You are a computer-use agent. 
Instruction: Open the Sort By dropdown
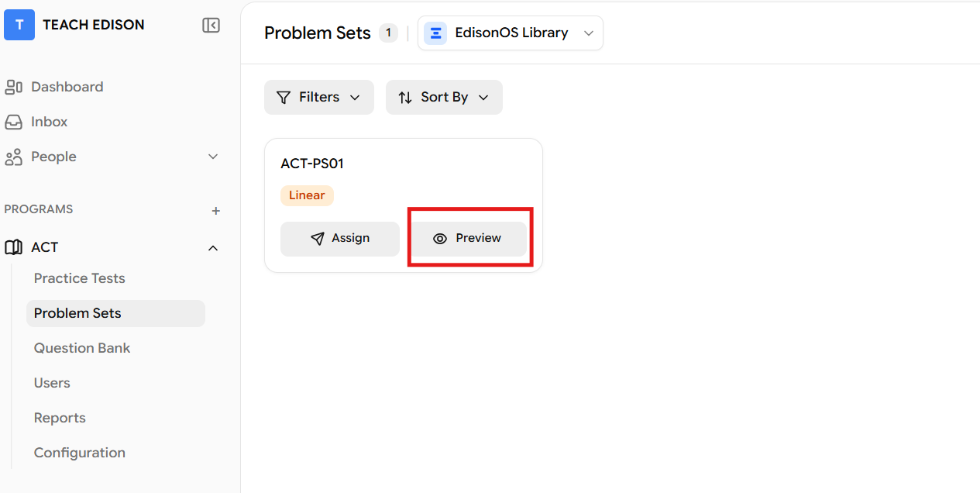pyautogui.click(x=444, y=98)
